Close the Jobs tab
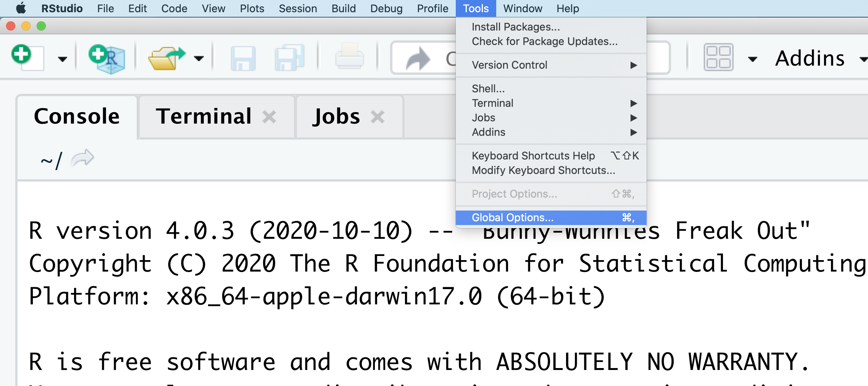 [378, 117]
